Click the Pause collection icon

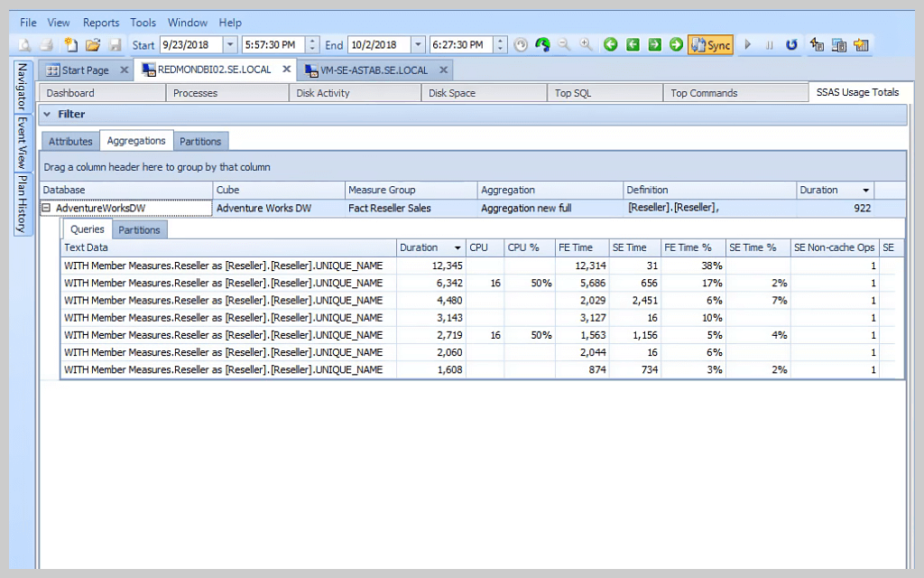[772, 44]
